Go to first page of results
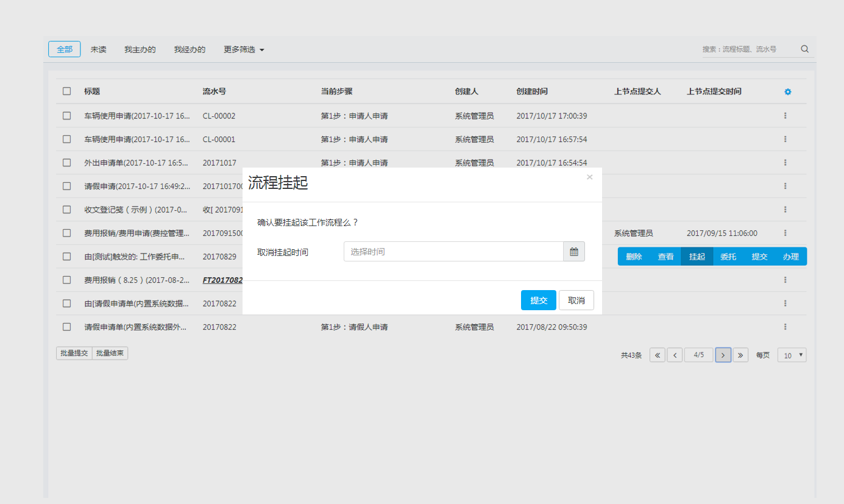Screen dimensions: 844x504 (657, 355)
